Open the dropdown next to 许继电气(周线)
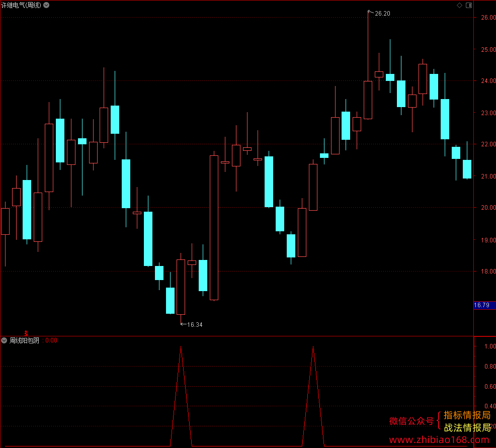 tap(46, 5)
